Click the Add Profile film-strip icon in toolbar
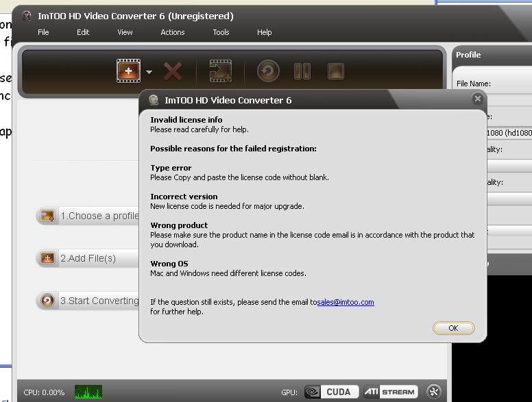The height and width of the screenshot is (402, 532). pos(221,71)
